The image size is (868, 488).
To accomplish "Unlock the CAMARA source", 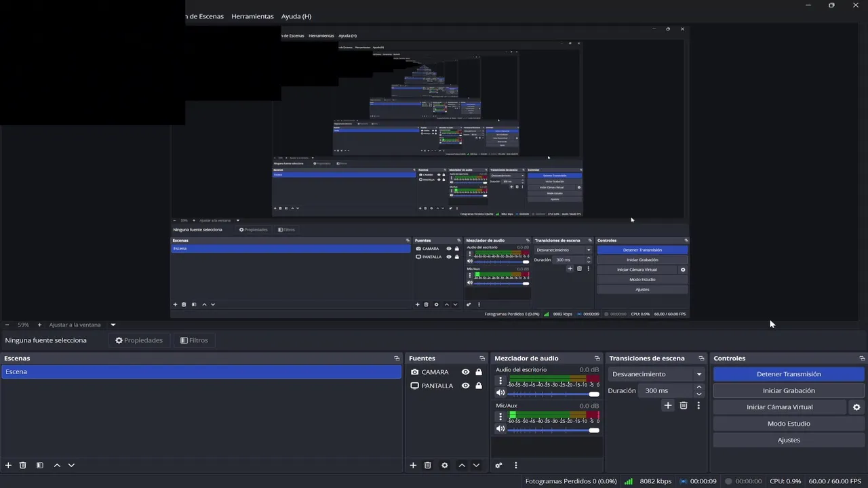I will tap(479, 372).
